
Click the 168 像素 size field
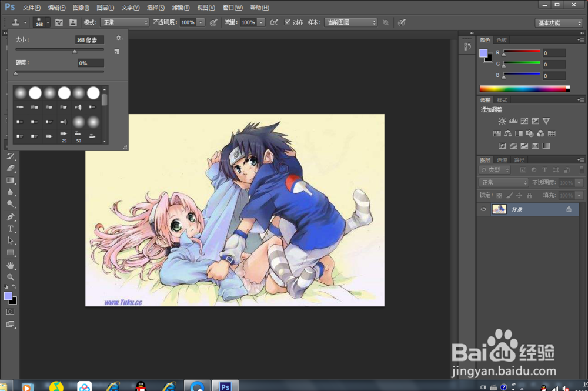point(89,40)
